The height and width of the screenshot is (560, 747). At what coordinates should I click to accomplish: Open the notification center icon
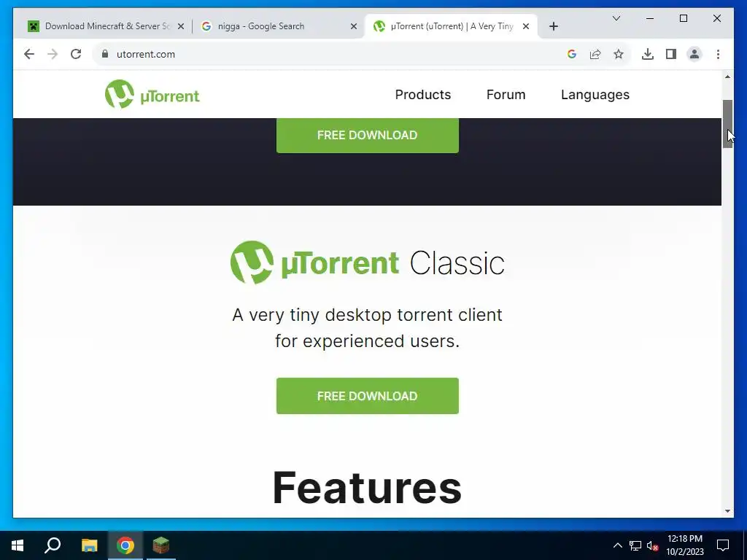(723, 545)
